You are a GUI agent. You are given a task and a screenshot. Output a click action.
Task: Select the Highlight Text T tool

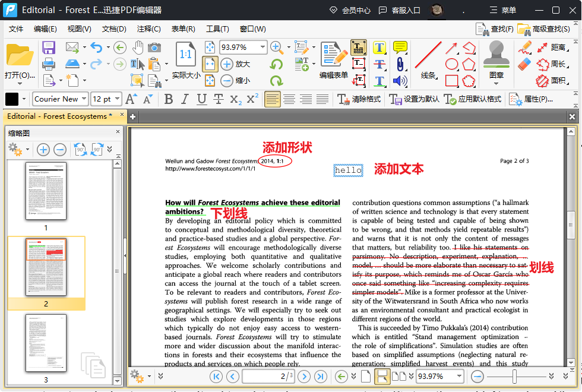(x=379, y=48)
